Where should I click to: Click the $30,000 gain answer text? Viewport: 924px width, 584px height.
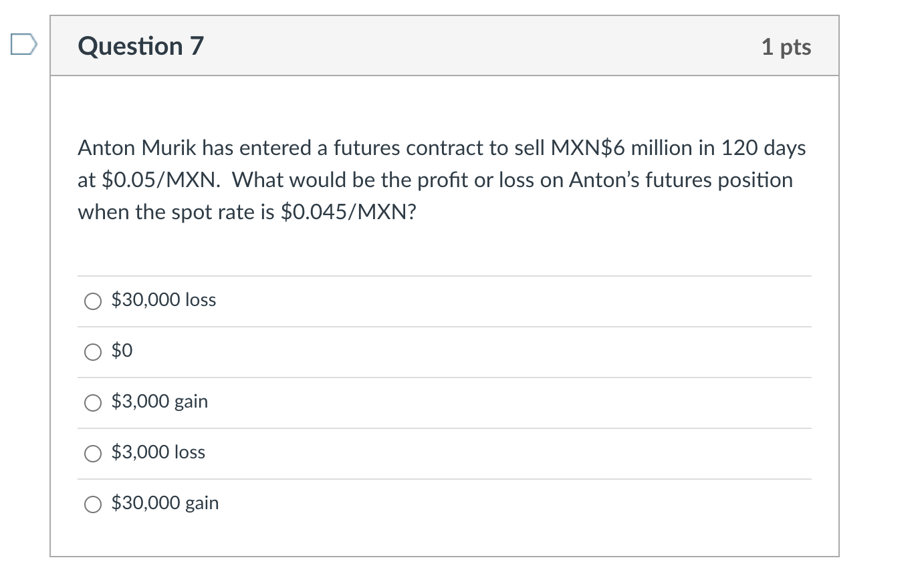tap(164, 503)
